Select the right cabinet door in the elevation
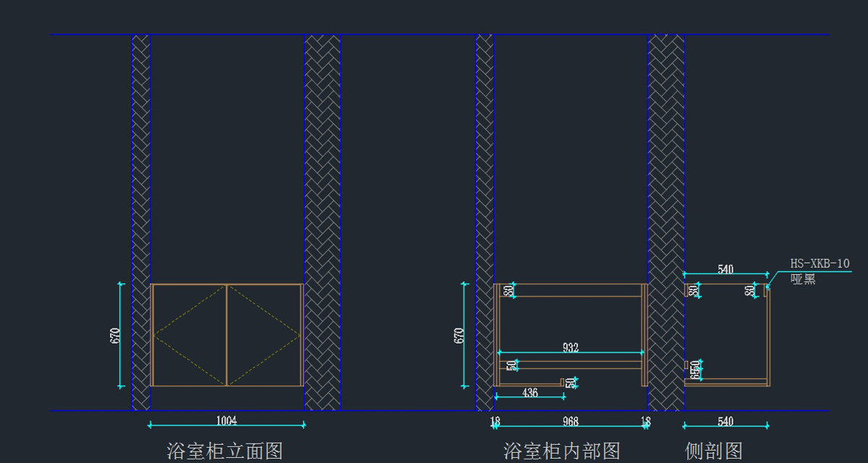Viewport: 868px width, 463px height. 264,335
